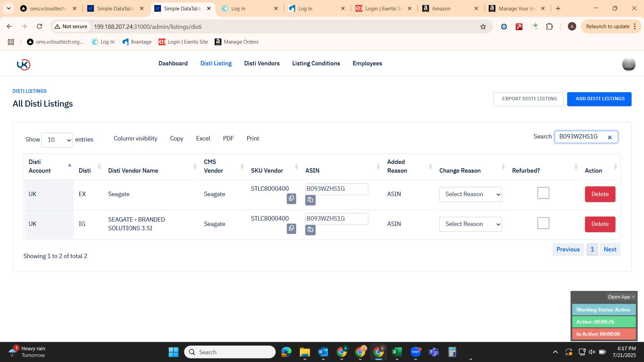Open Microsoft Teams from taskbar
Screen dimensions: 644x362
[x=434, y=352]
